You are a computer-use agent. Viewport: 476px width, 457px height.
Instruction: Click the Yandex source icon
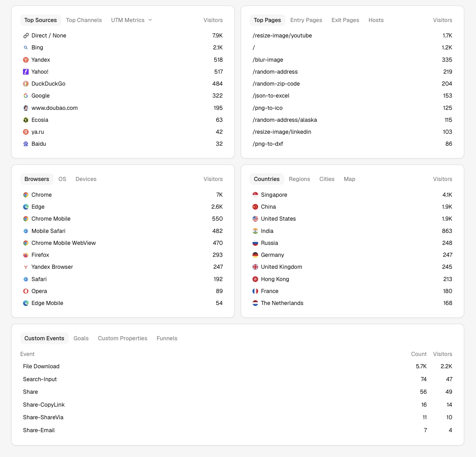26,60
